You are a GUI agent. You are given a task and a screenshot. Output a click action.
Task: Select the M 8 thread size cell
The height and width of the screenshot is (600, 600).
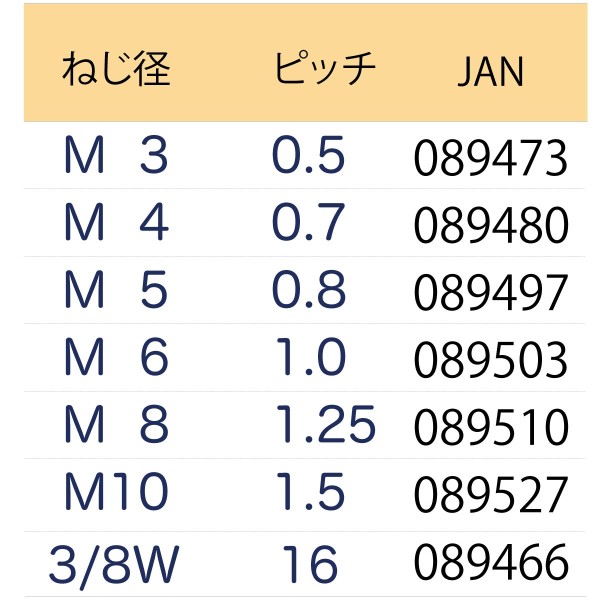(116, 424)
